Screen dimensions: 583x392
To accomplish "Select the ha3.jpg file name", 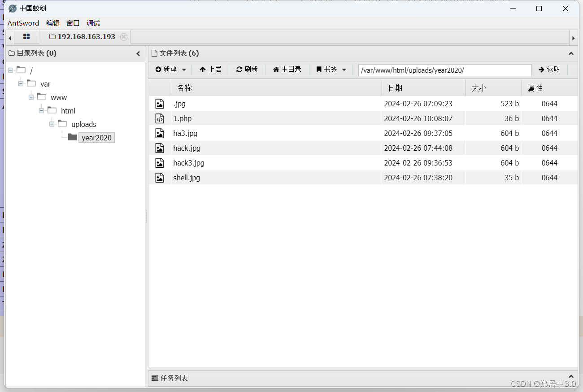I will click(x=185, y=133).
